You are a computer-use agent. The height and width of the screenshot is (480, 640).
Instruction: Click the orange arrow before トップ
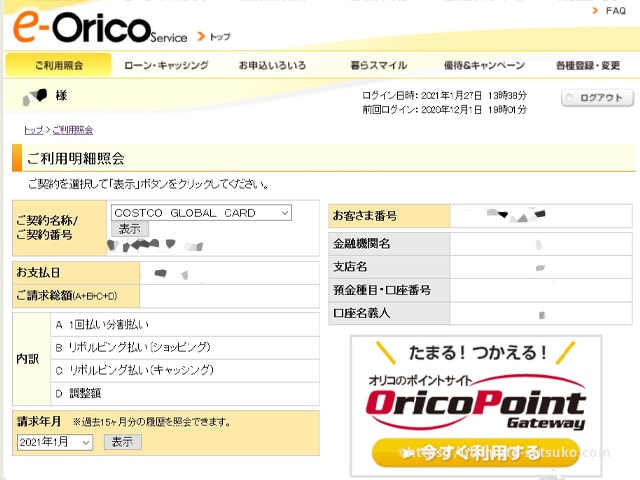pyautogui.click(x=201, y=36)
